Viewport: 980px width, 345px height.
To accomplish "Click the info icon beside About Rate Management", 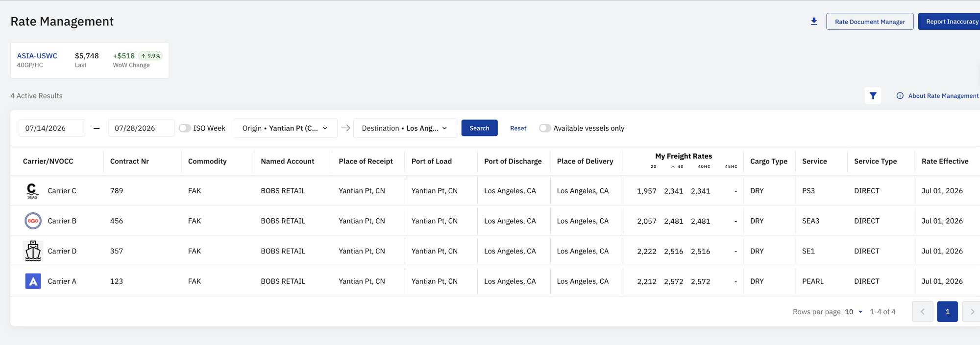I will 900,96.
